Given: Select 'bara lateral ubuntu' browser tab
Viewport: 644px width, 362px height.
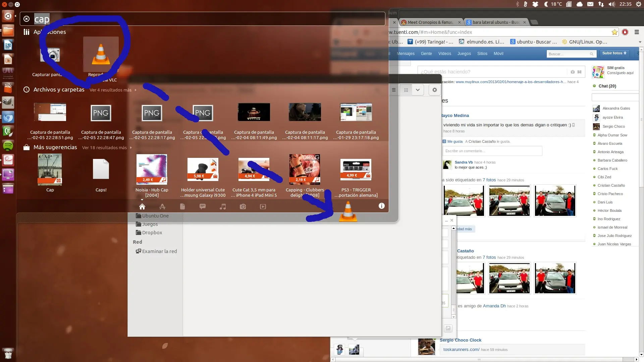Looking at the screenshot, I should click(497, 22).
